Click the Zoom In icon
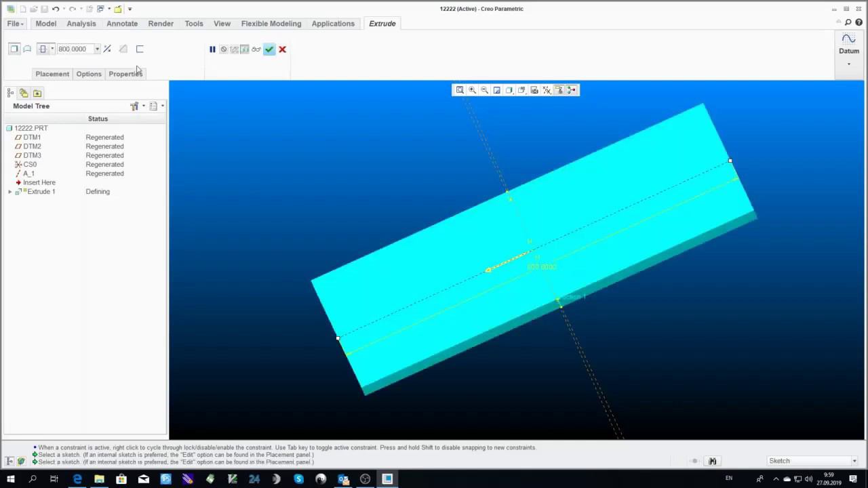 (x=472, y=90)
